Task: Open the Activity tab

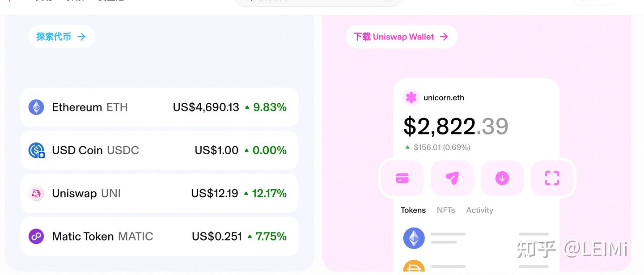Action: (x=479, y=210)
